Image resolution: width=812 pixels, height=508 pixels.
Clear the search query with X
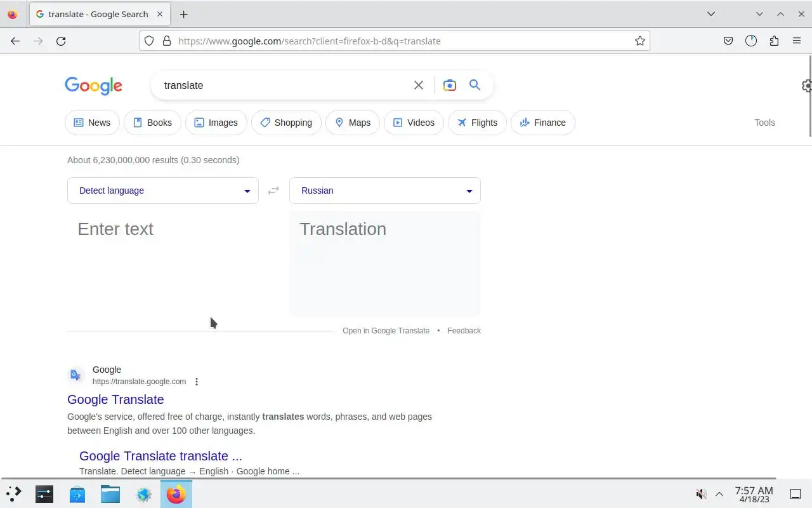point(419,85)
